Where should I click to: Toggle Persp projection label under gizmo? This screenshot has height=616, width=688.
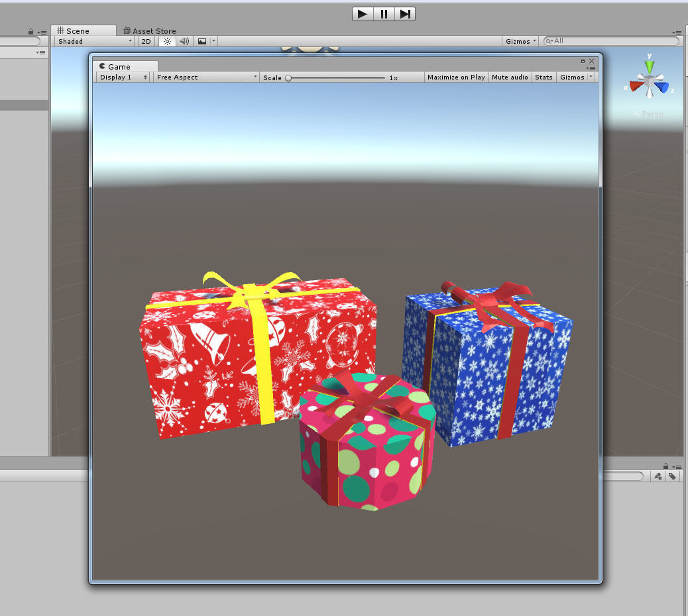(x=648, y=114)
